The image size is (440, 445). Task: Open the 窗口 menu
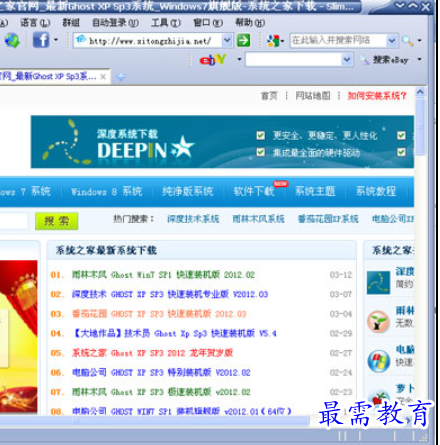[x=208, y=23]
